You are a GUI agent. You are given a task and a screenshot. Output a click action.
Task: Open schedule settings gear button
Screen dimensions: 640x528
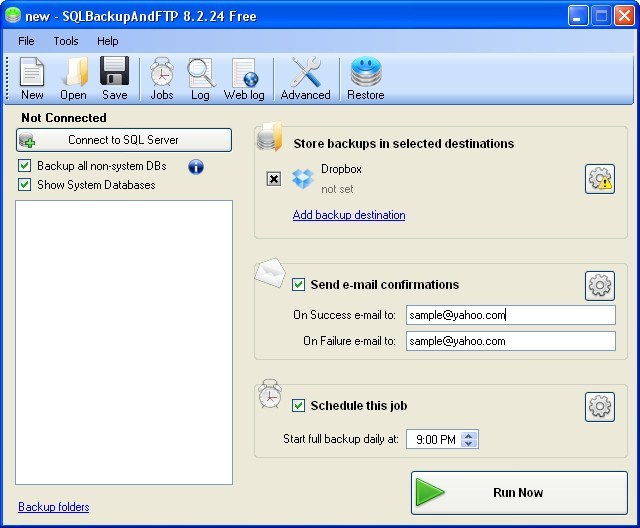(x=600, y=406)
